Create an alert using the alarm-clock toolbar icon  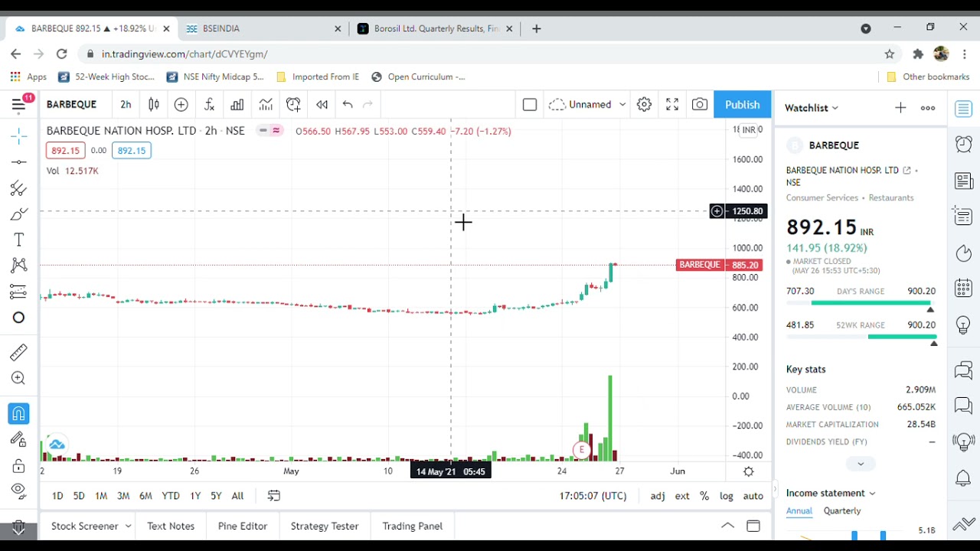pos(293,105)
